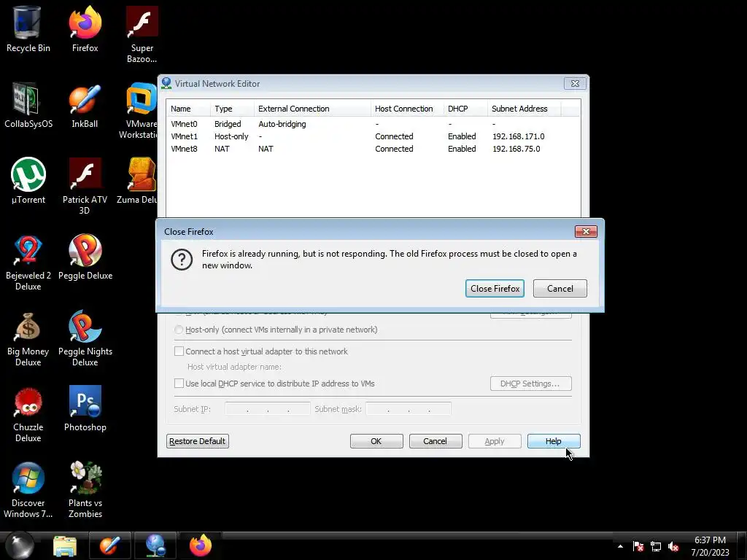Confirm Virtual Network Editor with OK
747x560 pixels.
(x=376, y=441)
